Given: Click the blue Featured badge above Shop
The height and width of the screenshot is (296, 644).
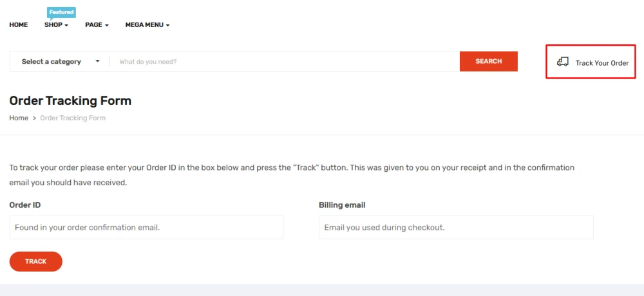Looking at the screenshot, I should [x=61, y=12].
